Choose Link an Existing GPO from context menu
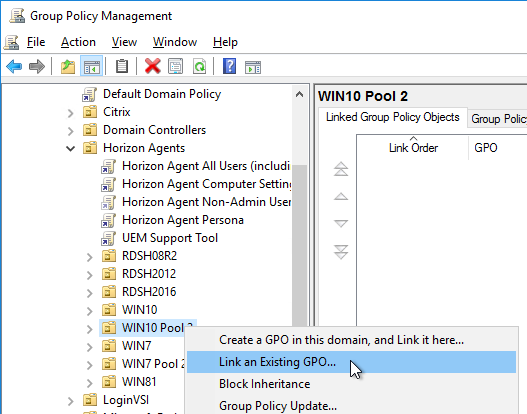 (x=351, y=362)
